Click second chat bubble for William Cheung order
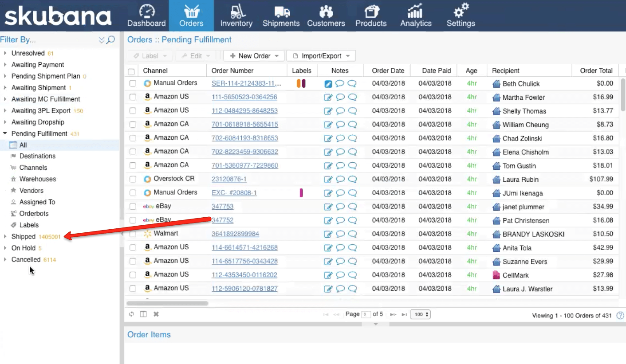The width and height of the screenshot is (626, 364). (x=352, y=125)
